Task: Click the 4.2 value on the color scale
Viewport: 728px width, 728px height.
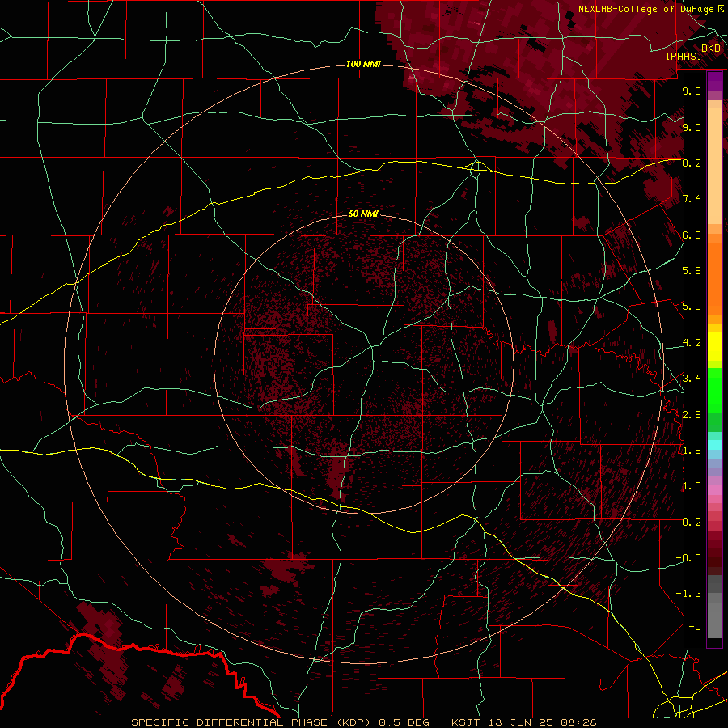Action: [x=692, y=343]
